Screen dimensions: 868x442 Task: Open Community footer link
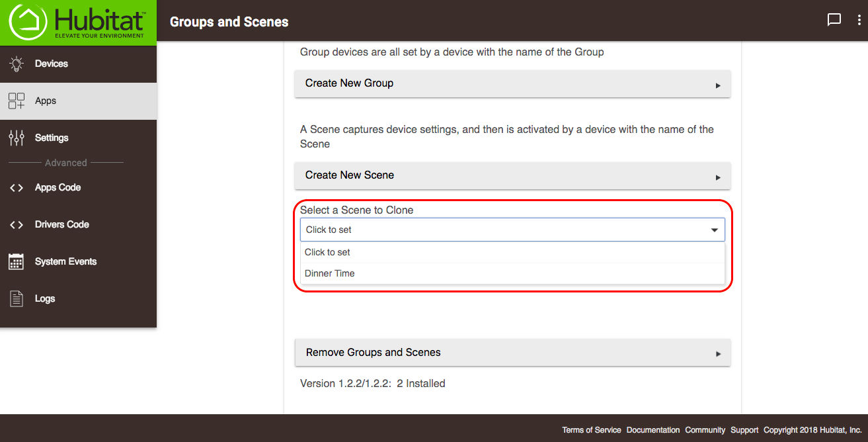[x=705, y=430]
